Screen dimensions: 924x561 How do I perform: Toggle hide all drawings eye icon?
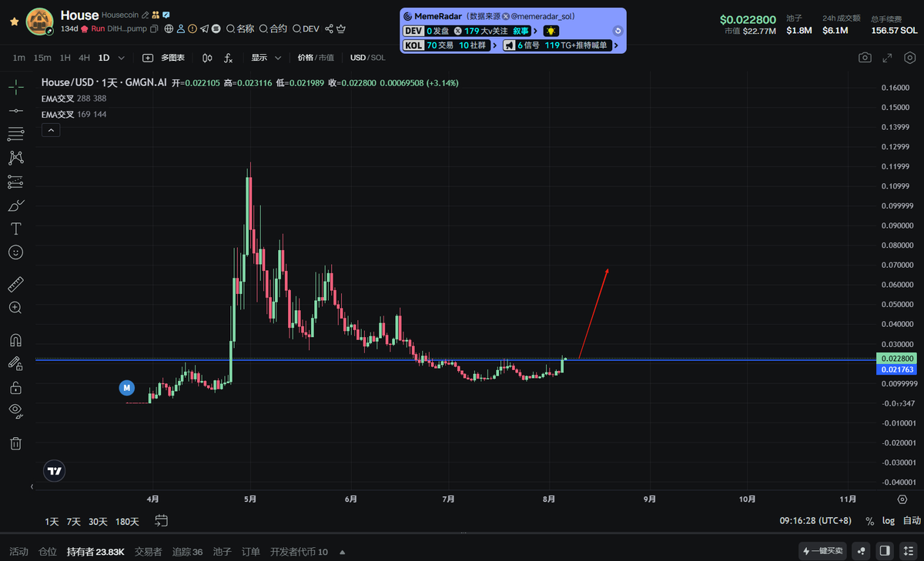15,411
